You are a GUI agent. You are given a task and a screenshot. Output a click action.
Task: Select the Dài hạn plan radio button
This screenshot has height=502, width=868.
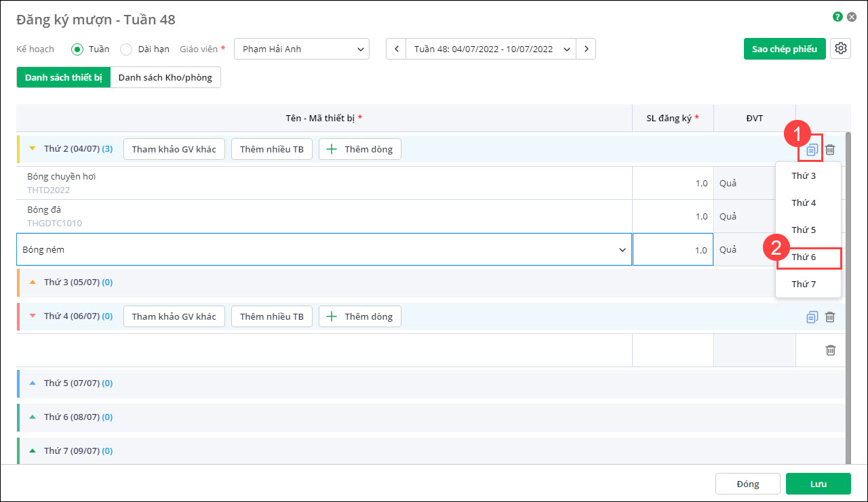coord(126,49)
